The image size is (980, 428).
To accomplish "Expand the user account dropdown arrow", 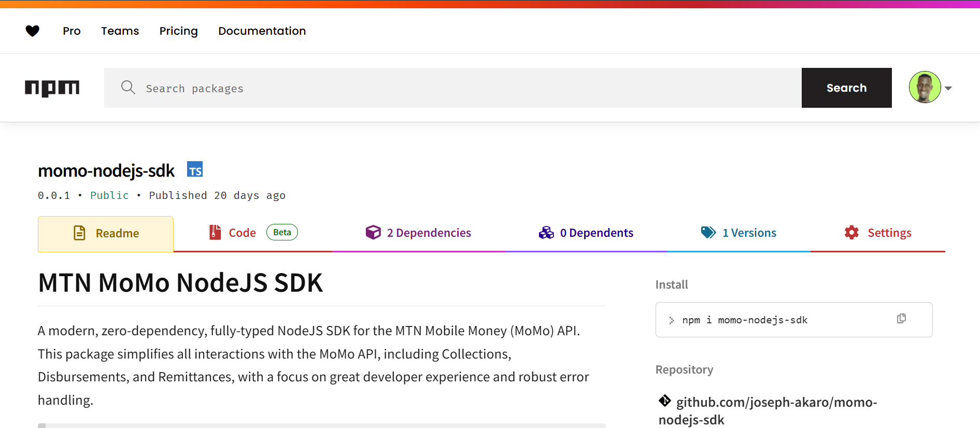I will point(948,88).
